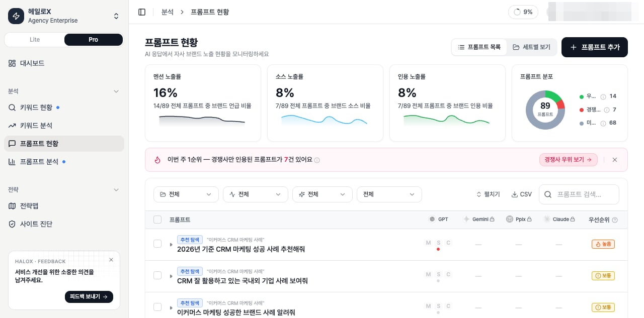
Task: Check the CRM 잘 활용하고 있는 row checkbox
Action: (157, 275)
